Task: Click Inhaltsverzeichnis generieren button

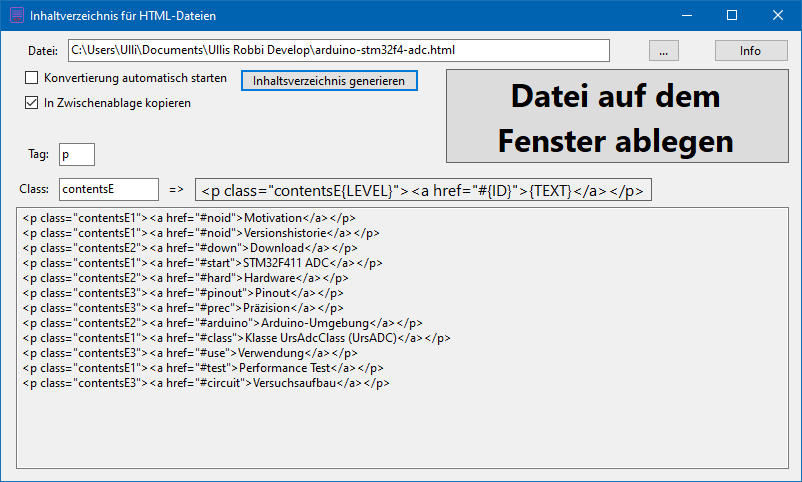Action: point(329,81)
